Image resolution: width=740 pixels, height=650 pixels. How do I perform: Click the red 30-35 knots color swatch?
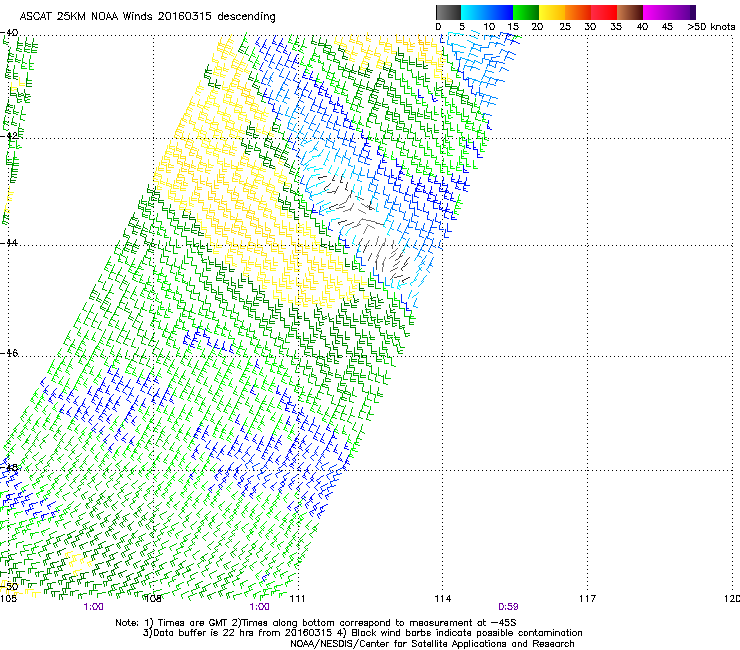click(604, 12)
